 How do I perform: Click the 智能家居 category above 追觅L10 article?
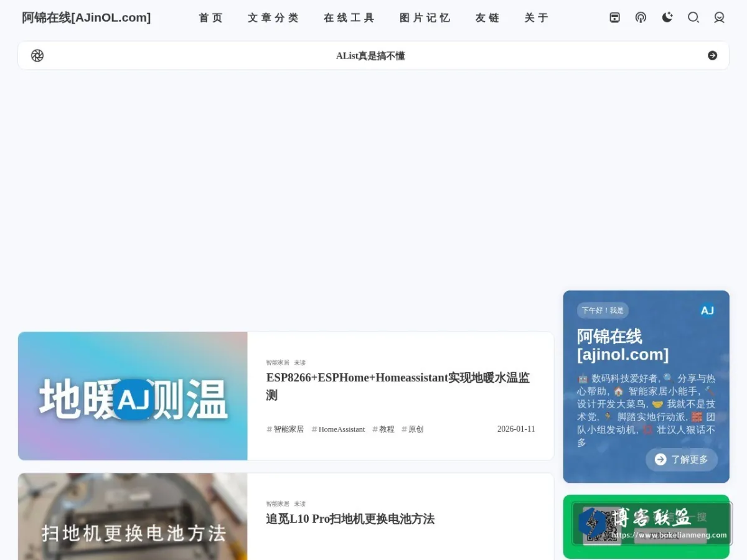pos(278,504)
